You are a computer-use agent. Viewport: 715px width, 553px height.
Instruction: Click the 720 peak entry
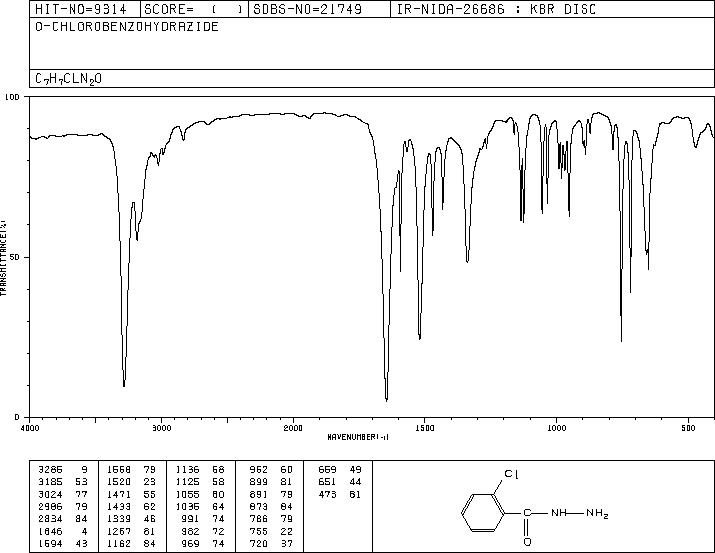point(259,544)
